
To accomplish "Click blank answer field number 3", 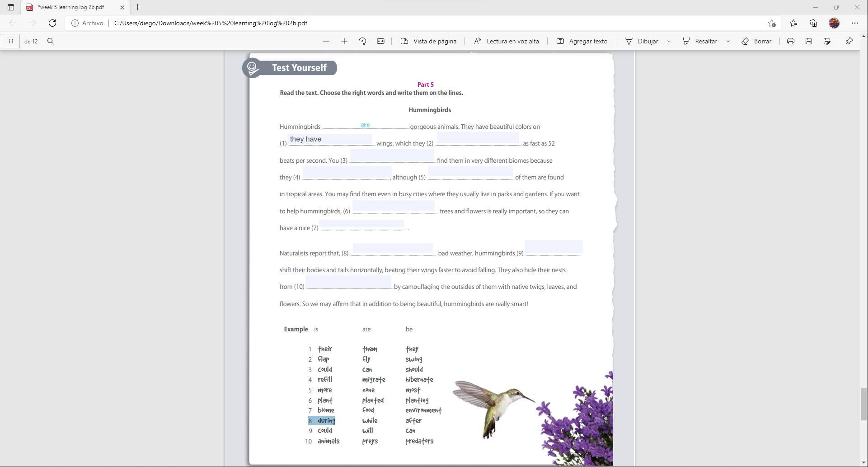I will (392, 156).
